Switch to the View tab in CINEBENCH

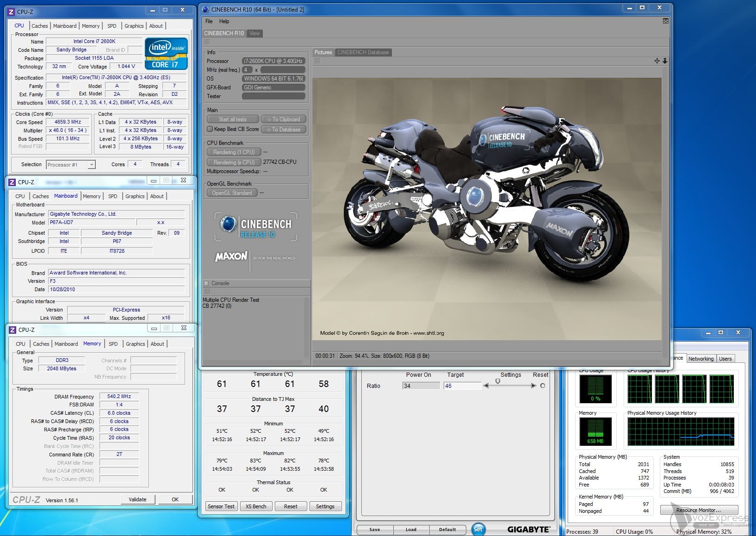(x=255, y=33)
